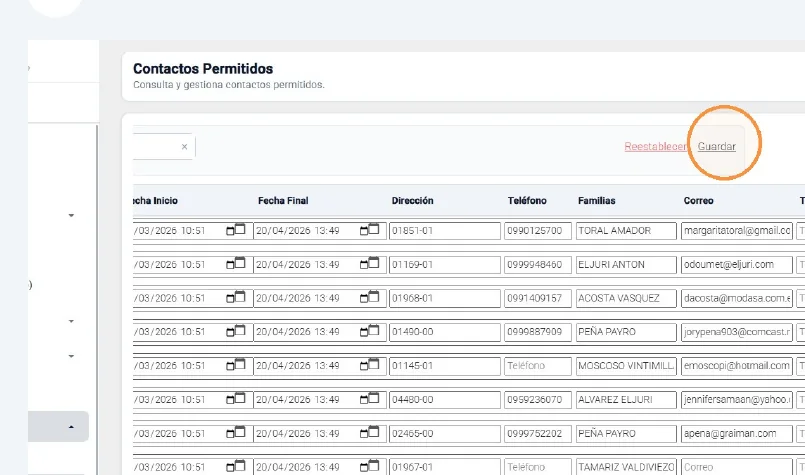Collapse the highlighted sidebar menu section
Image resolution: width=805 pixels, height=475 pixels.
point(71,427)
